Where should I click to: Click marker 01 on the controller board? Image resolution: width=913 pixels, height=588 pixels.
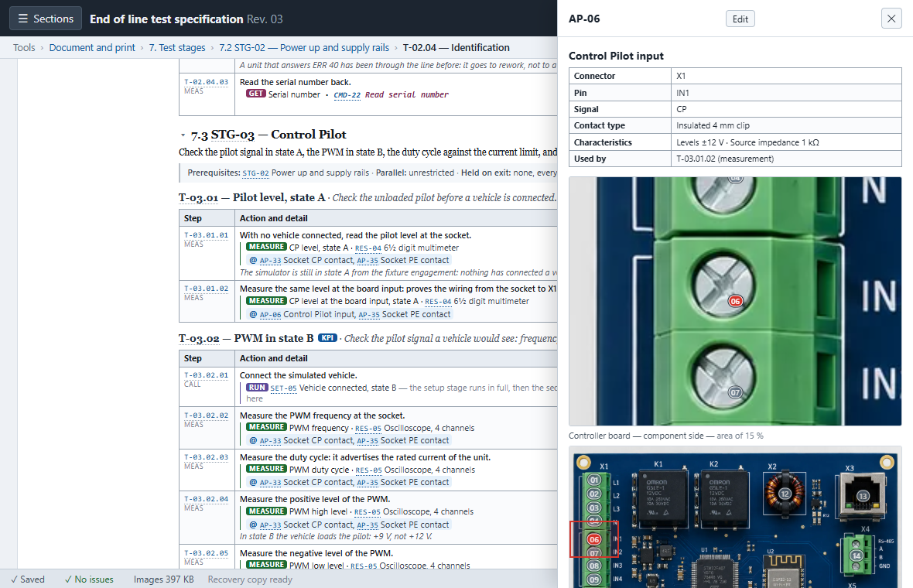click(x=594, y=480)
